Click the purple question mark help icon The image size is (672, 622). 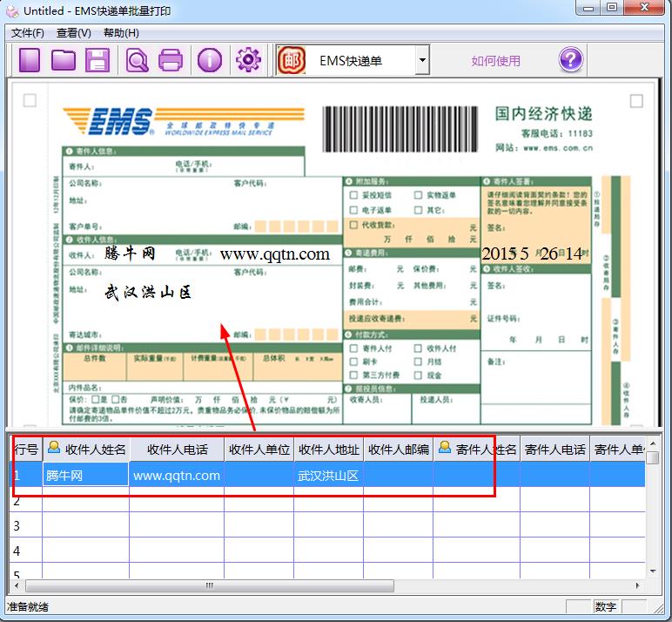click(570, 60)
